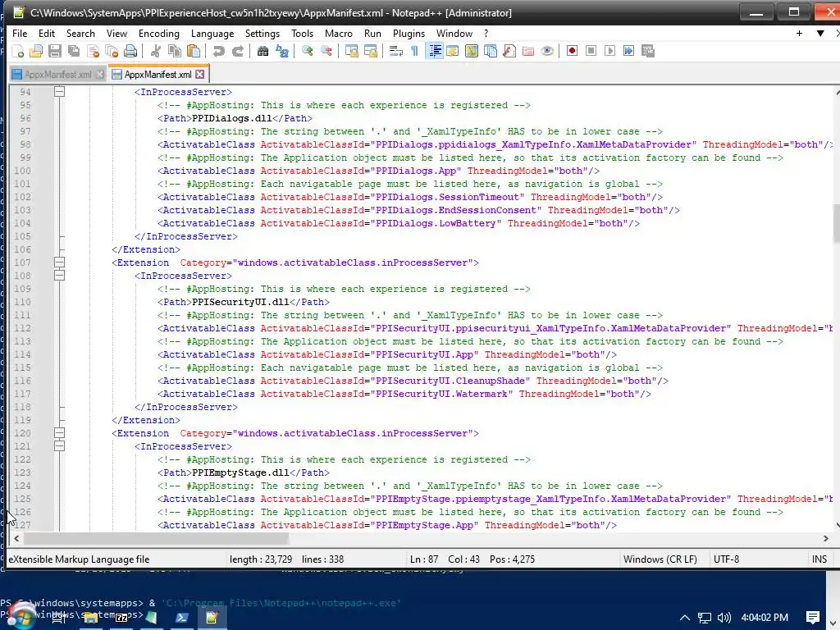The height and width of the screenshot is (630, 840).
Task: Open the Encoding menu
Action: coord(158,33)
